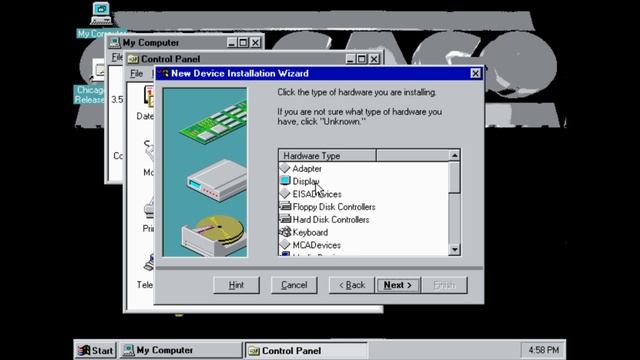This screenshot has width=640, height=360.
Task: Select Floppy Disk Controllers entry
Action: coord(334,207)
